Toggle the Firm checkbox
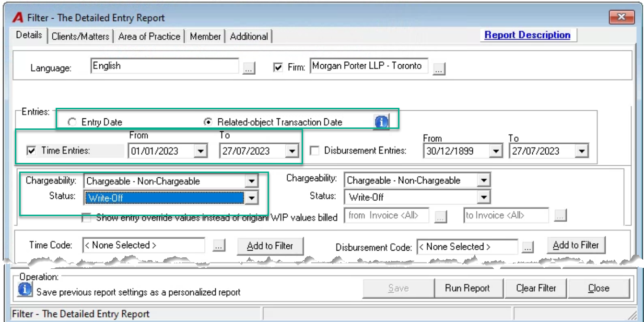The width and height of the screenshot is (644, 322). (278, 68)
